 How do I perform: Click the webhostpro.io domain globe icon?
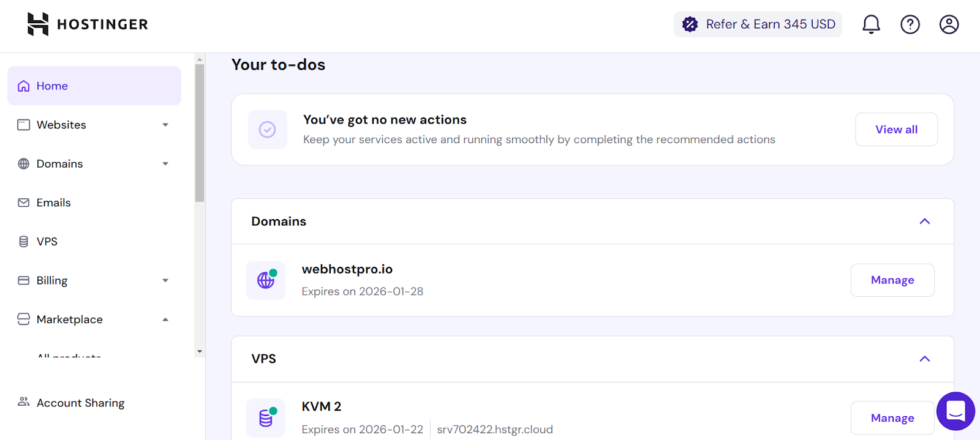point(266,280)
